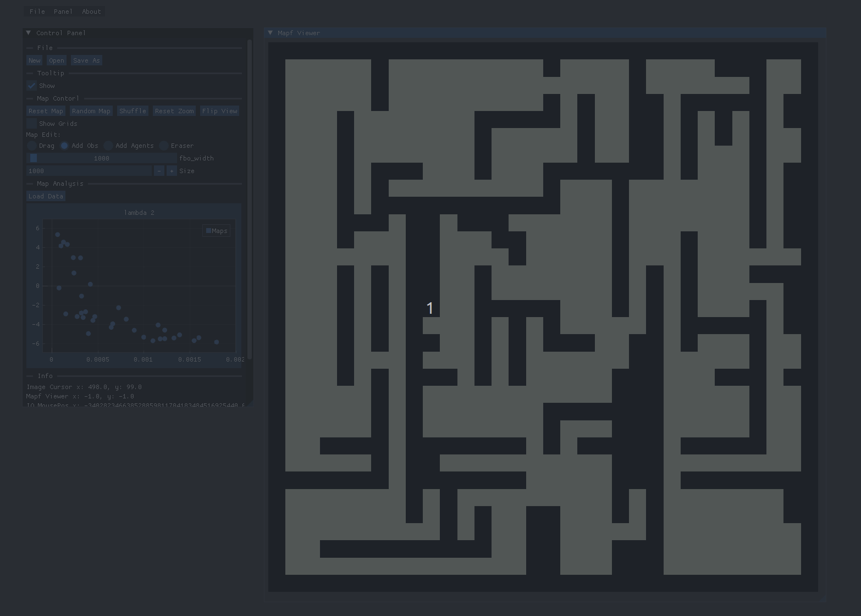Click the Reset Zoom button
This screenshot has height=616, width=861.
174,111
